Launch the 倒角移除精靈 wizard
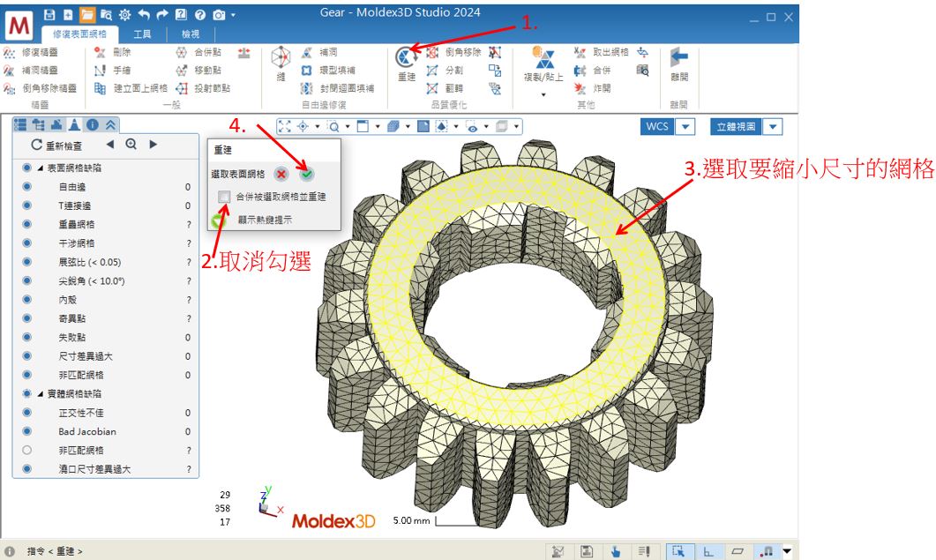Screen dimensions: 936x560 coord(40,88)
